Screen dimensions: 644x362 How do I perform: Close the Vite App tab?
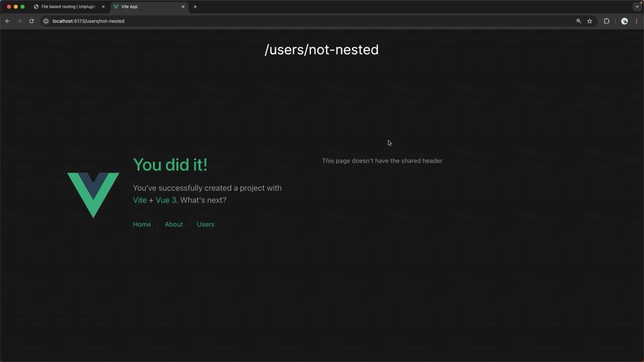click(183, 7)
